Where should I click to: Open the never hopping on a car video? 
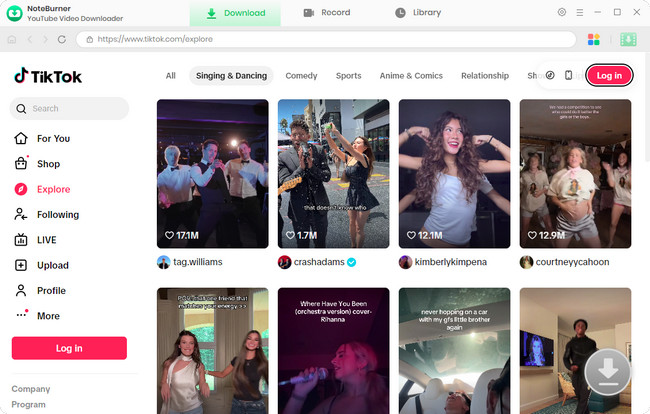click(454, 351)
